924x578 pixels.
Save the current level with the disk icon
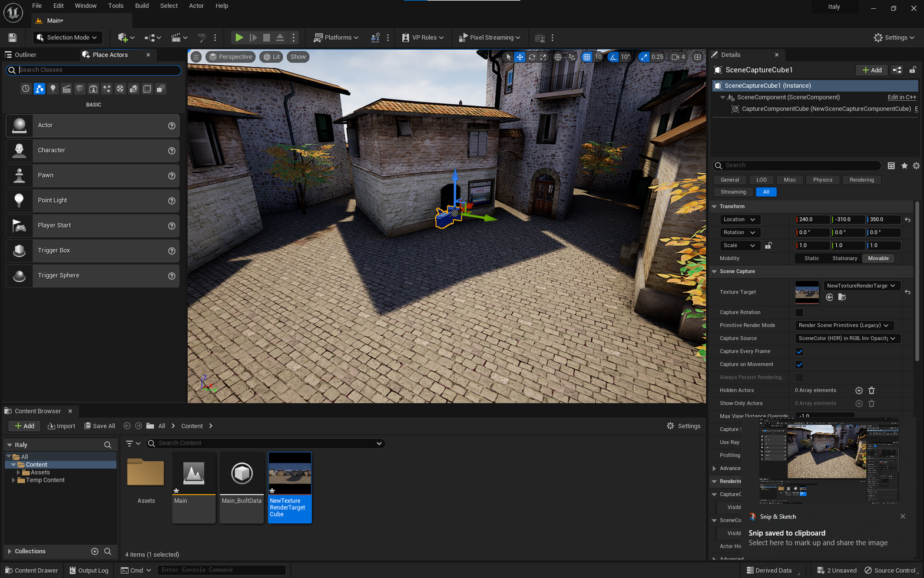(12, 38)
